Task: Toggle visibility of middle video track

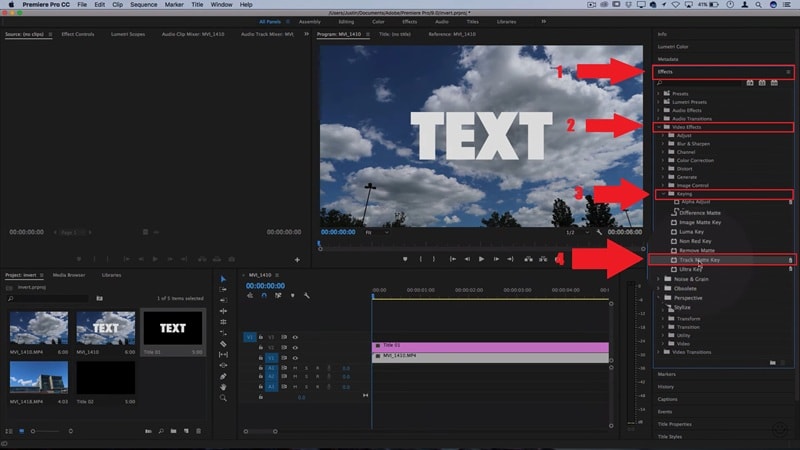Action: [x=295, y=347]
